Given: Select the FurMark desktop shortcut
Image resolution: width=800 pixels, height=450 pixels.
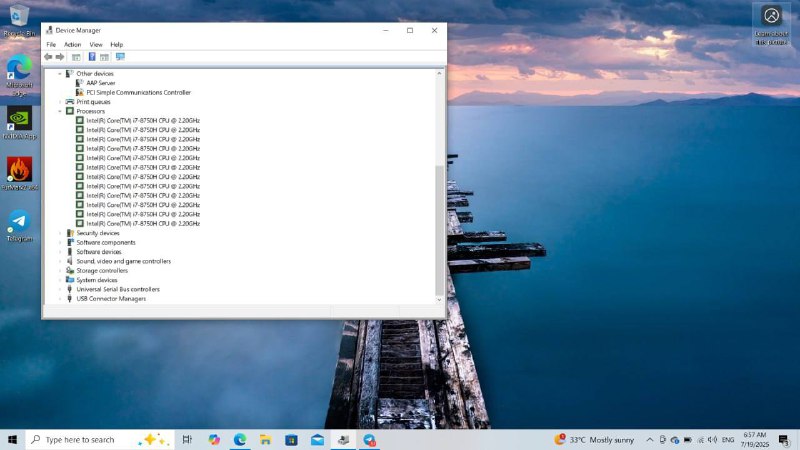Looking at the screenshot, I should pyautogui.click(x=19, y=173).
